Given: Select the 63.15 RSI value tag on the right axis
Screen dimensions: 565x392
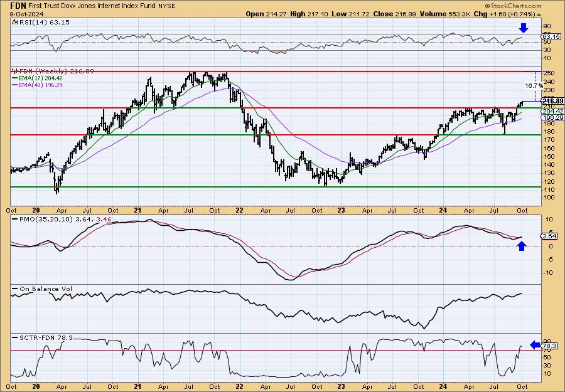Looking at the screenshot, I should tap(551, 37).
